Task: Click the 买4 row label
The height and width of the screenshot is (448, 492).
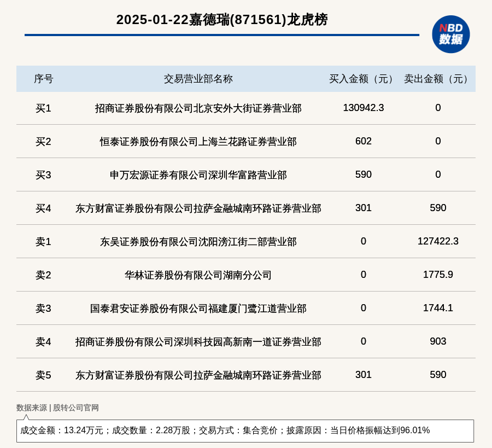Action: point(43,208)
